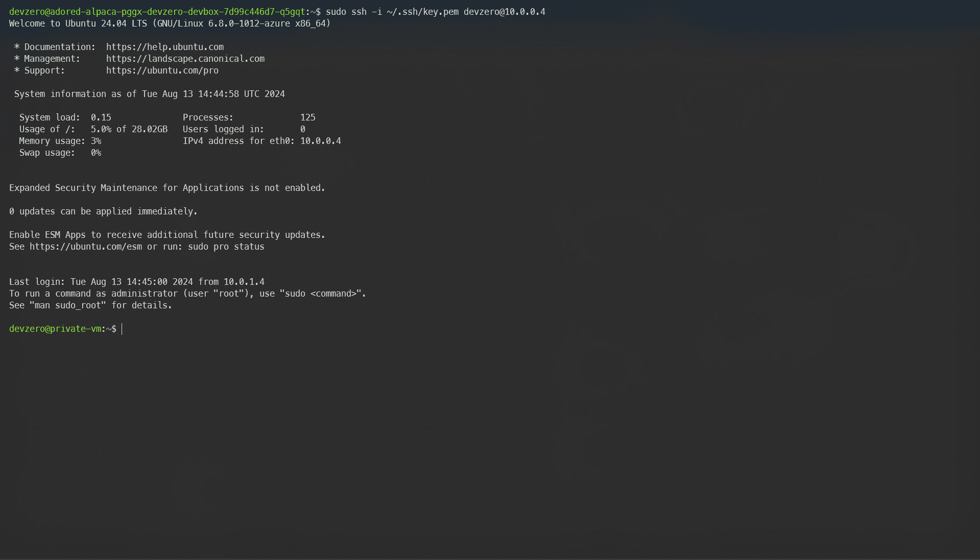
Task: Click the terminal cursor at the prompt
Action: pos(122,329)
